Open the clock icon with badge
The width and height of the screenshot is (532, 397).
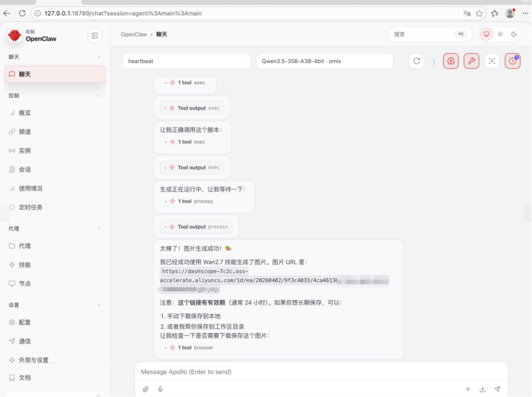point(512,61)
